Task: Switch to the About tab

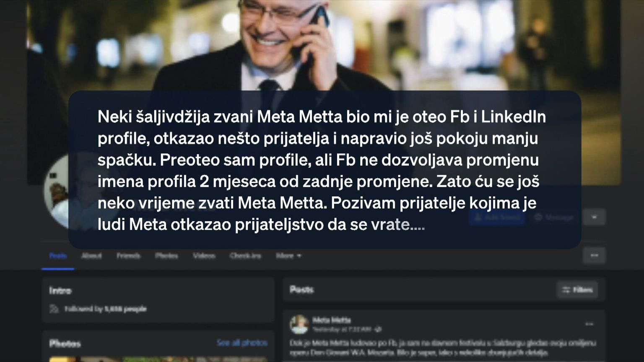Action: point(91,256)
